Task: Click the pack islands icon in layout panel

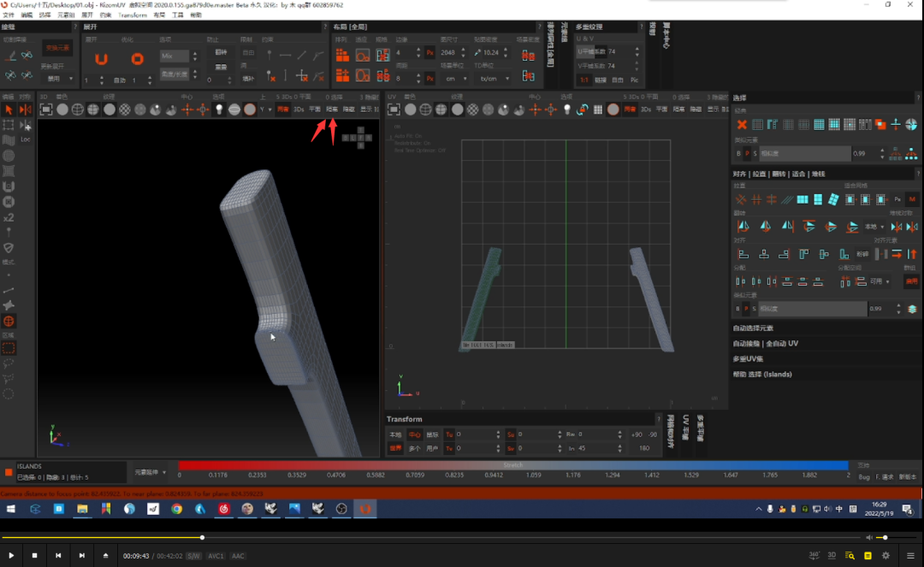Action: tap(342, 56)
